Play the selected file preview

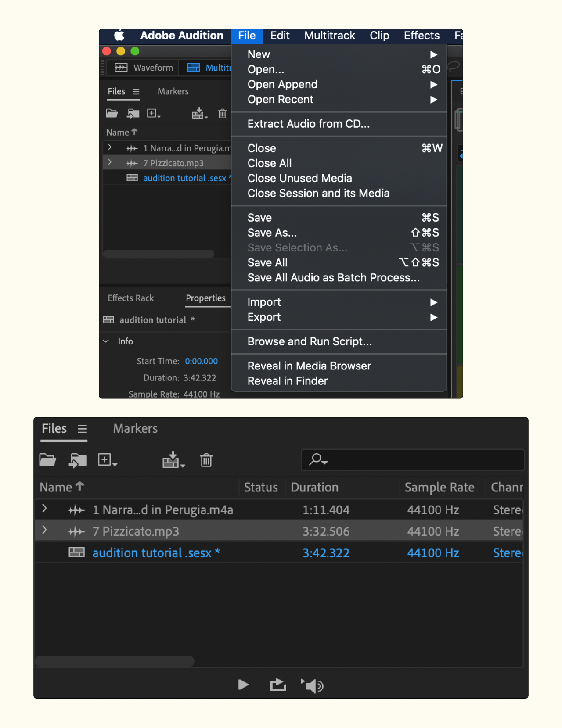[243, 685]
